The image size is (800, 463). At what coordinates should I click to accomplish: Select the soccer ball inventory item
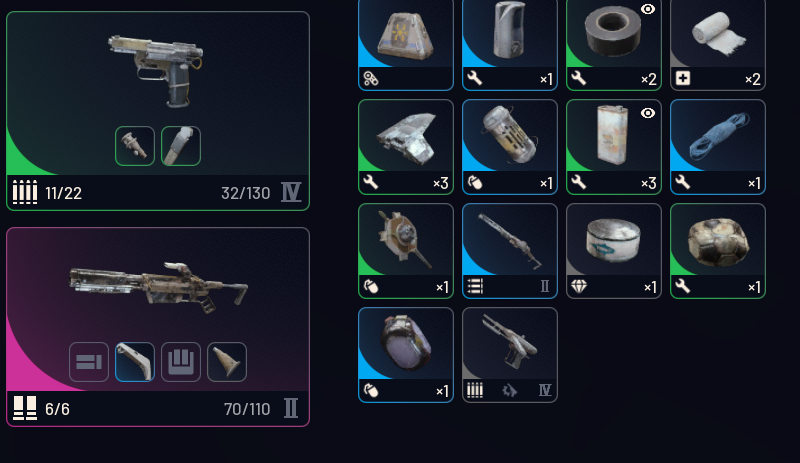(717, 251)
